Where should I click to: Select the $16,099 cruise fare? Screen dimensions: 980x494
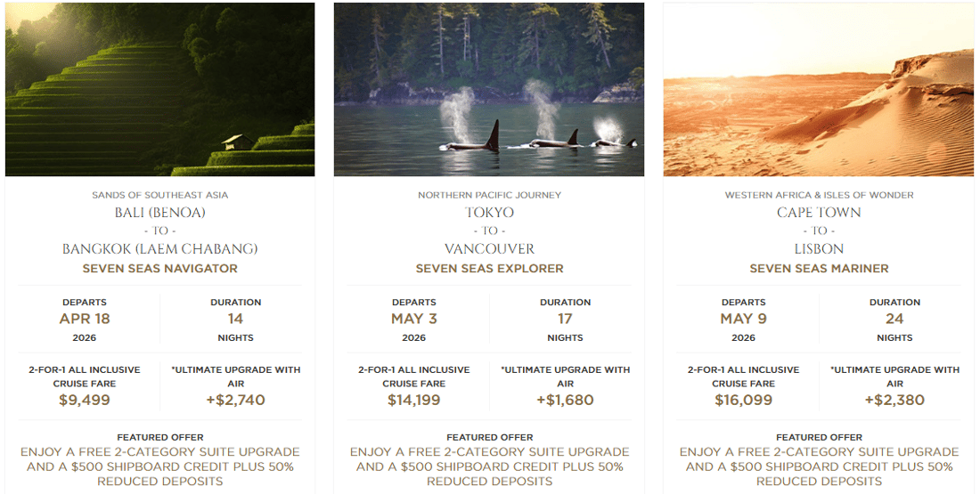[x=744, y=401]
